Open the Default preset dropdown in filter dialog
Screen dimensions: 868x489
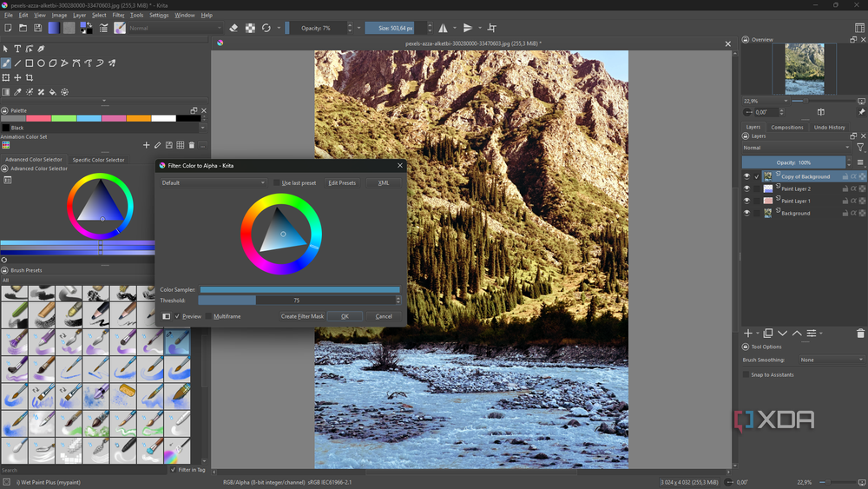(x=214, y=182)
